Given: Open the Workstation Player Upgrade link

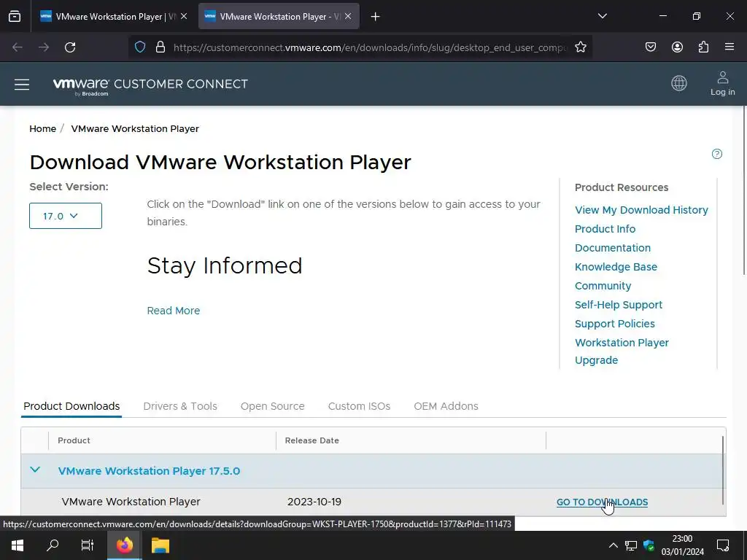Looking at the screenshot, I should [x=622, y=351].
